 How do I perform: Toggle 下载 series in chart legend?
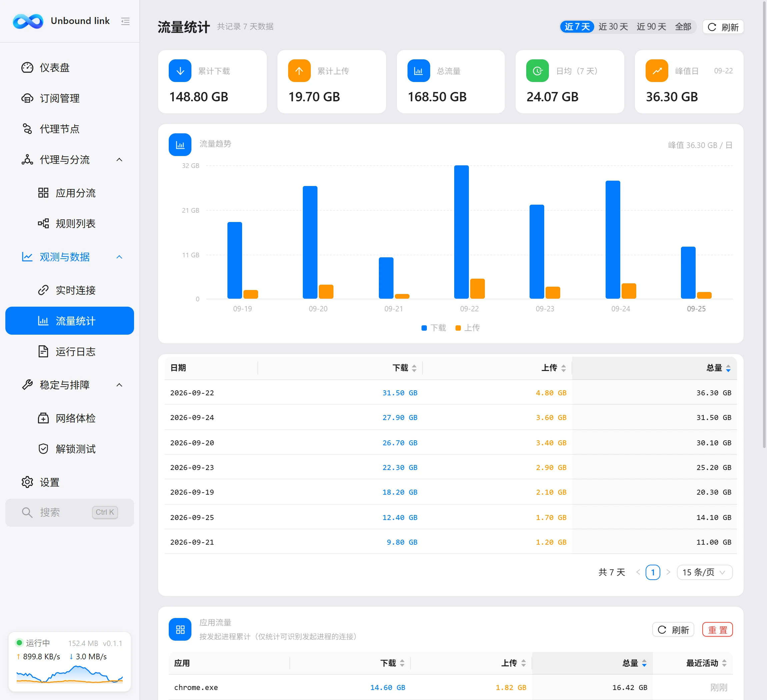tap(434, 328)
